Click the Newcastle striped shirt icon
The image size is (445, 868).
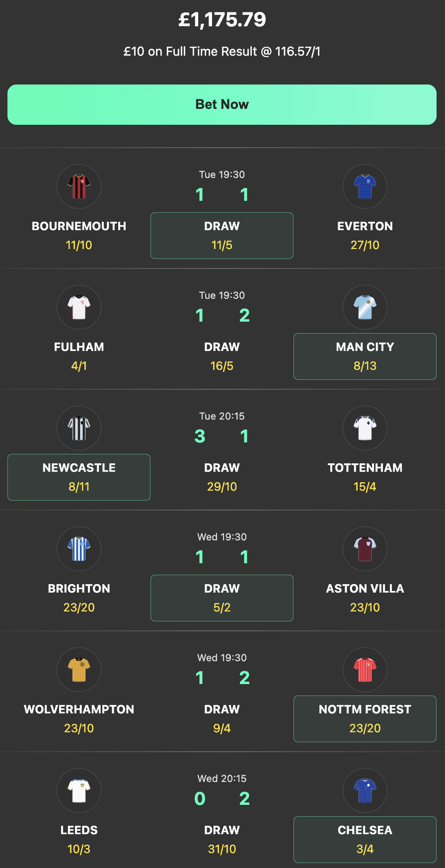tap(79, 428)
